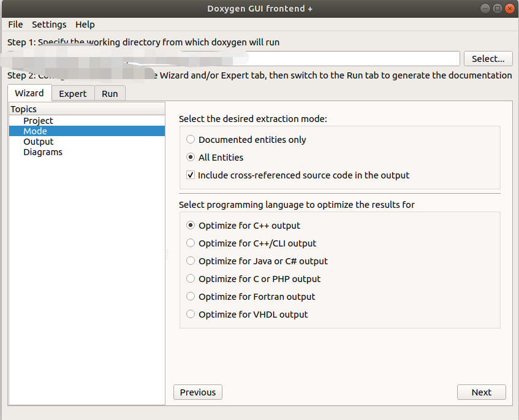Optimize output for Java or C#
The image size is (519, 420).
pyautogui.click(x=190, y=261)
